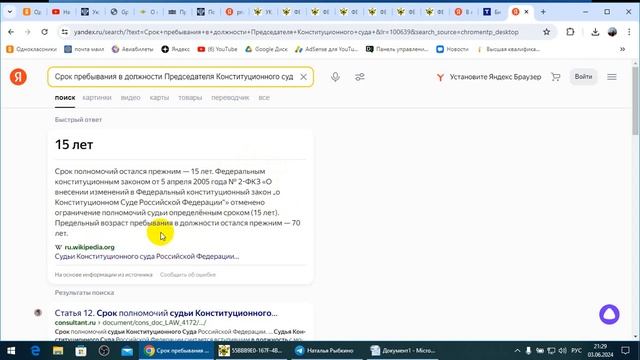Open the Chrome profile avatar

612,32
